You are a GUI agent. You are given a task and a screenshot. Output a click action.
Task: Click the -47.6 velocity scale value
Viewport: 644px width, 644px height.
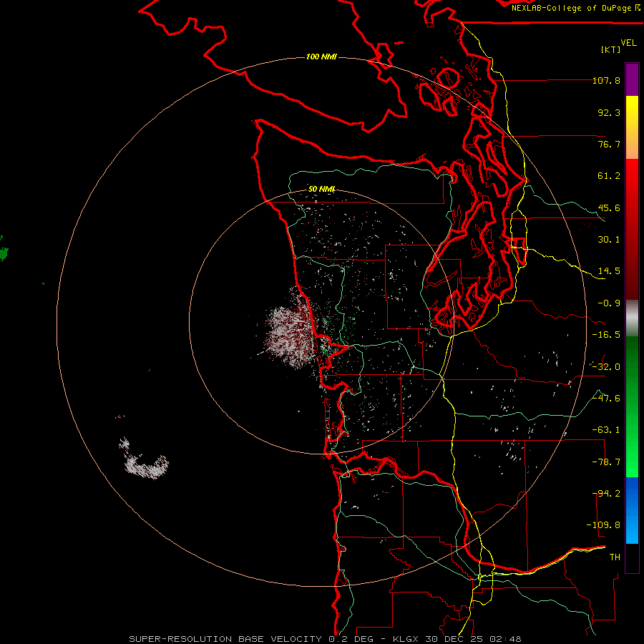point(606,399)
